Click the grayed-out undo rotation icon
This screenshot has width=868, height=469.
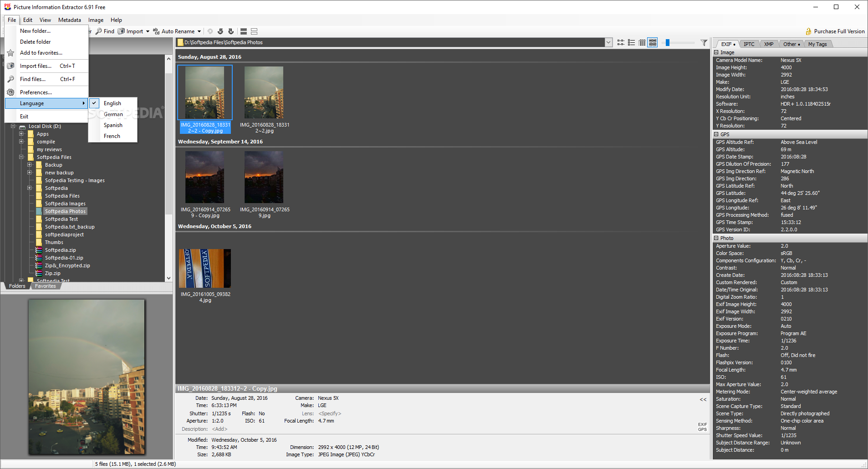pos(210,31)
